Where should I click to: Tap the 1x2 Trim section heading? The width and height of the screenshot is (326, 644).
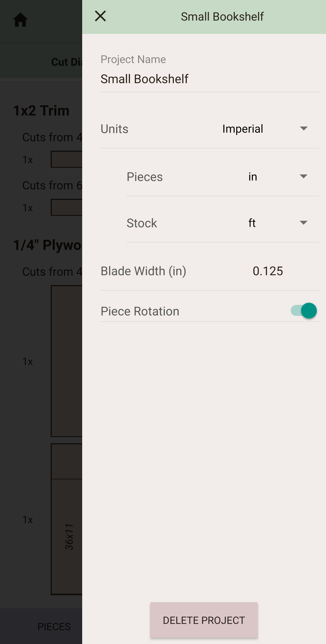click(42, 110)
